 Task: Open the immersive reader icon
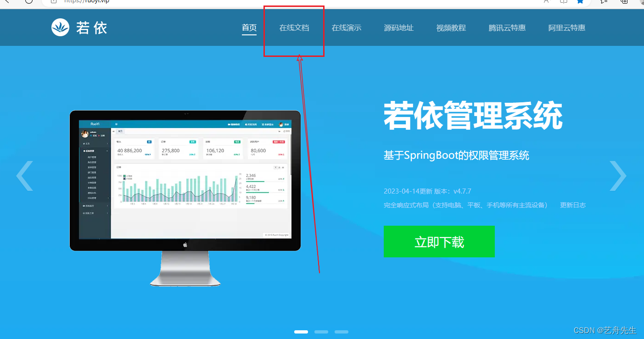563,2
